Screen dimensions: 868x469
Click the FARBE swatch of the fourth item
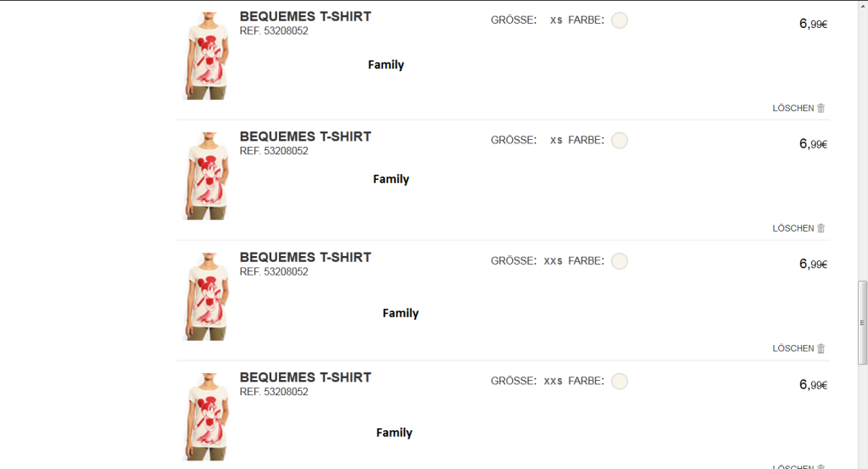(x=620, y=382)
